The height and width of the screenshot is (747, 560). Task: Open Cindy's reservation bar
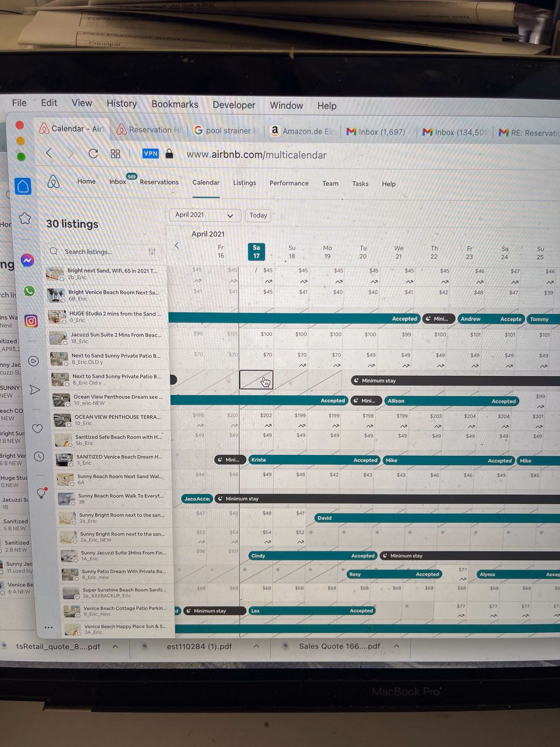click(313, 556)
